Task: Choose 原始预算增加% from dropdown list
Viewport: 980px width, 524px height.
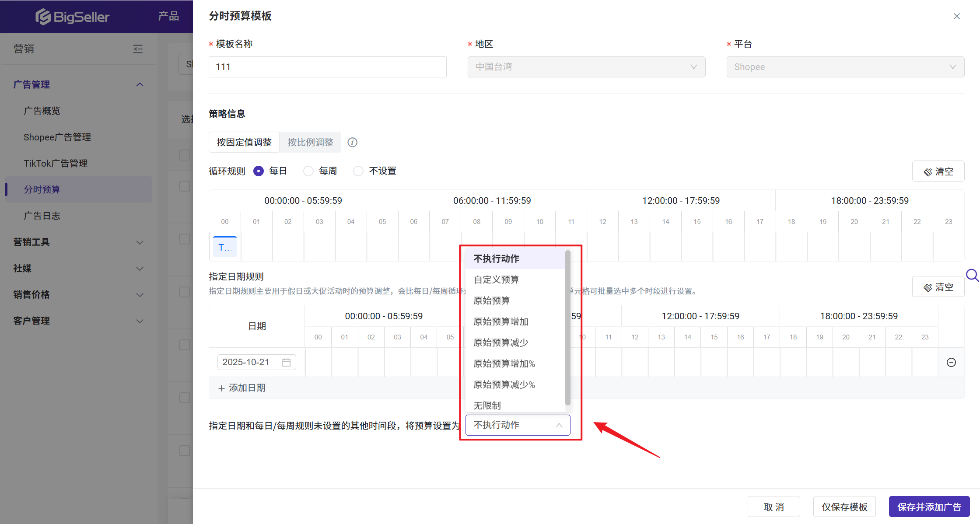Action: pyautogui.click(x=504, y=363)
